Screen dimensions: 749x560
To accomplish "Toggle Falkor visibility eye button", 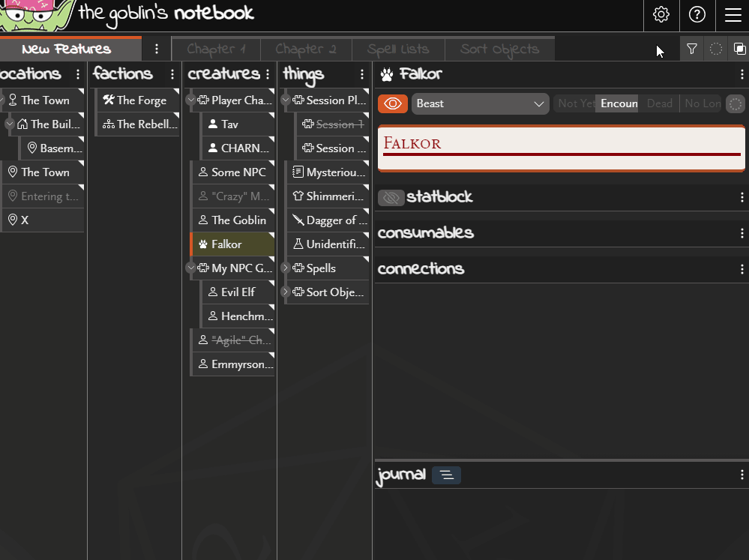I will tap(392, 103).
